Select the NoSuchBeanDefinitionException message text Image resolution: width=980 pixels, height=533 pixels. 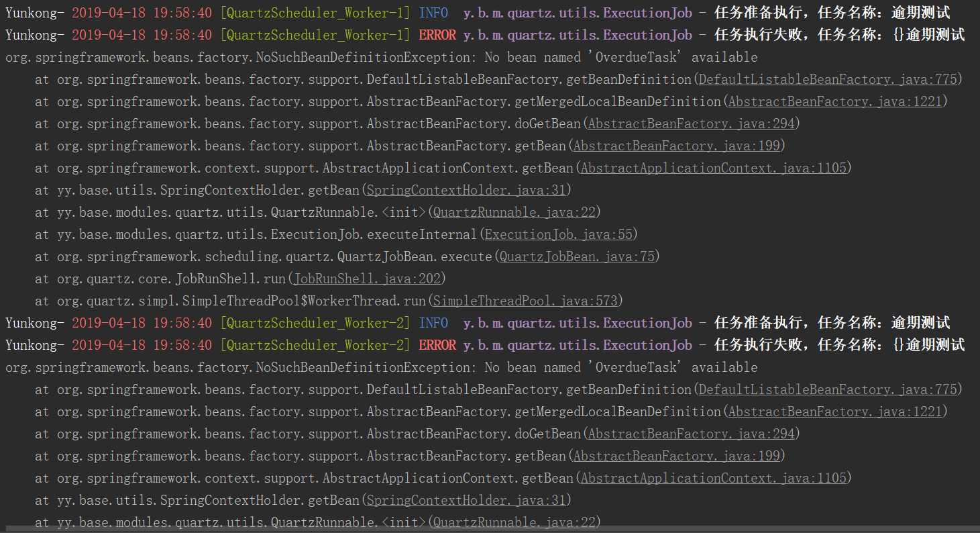(381, 56)
